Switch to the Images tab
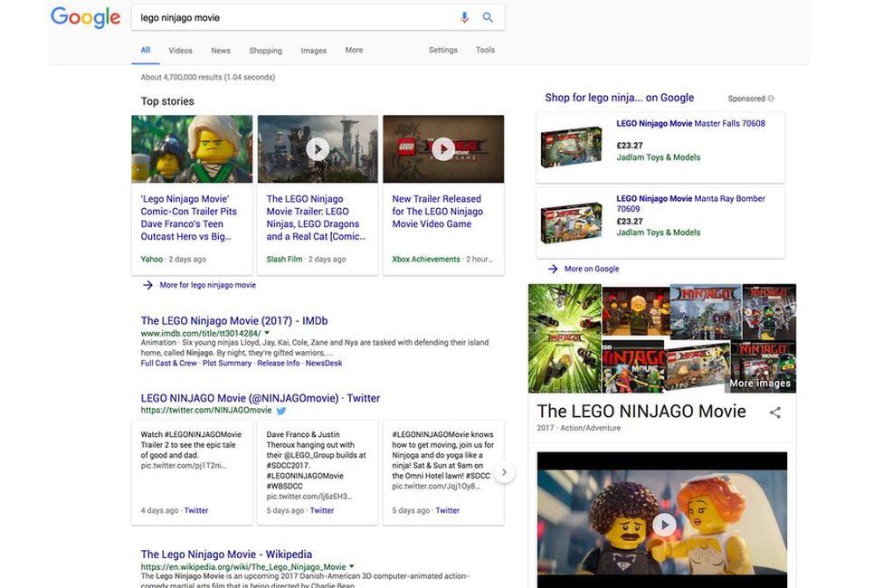 pos(313,50)
